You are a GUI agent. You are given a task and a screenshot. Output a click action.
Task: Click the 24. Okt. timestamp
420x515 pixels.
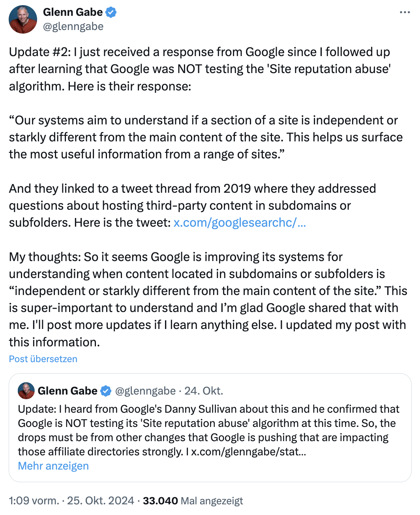(204, 391)
